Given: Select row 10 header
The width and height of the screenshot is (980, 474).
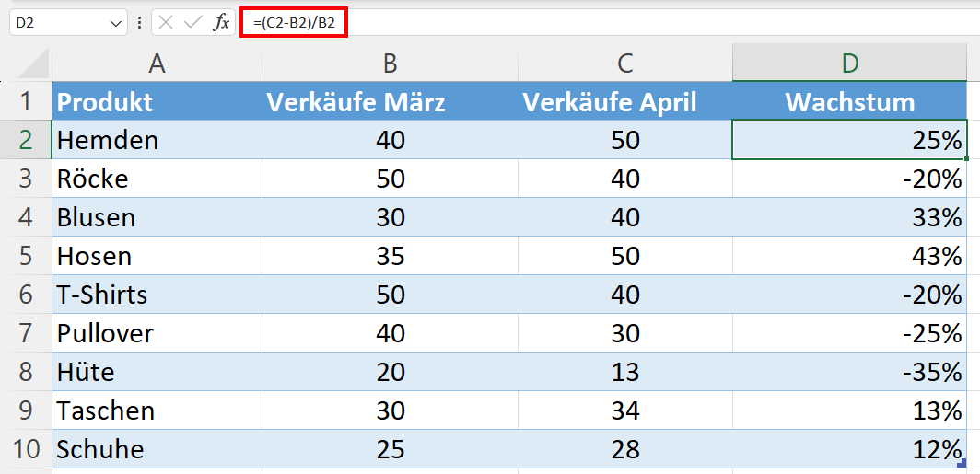Looking at the screenshot, I should [26, 449].
